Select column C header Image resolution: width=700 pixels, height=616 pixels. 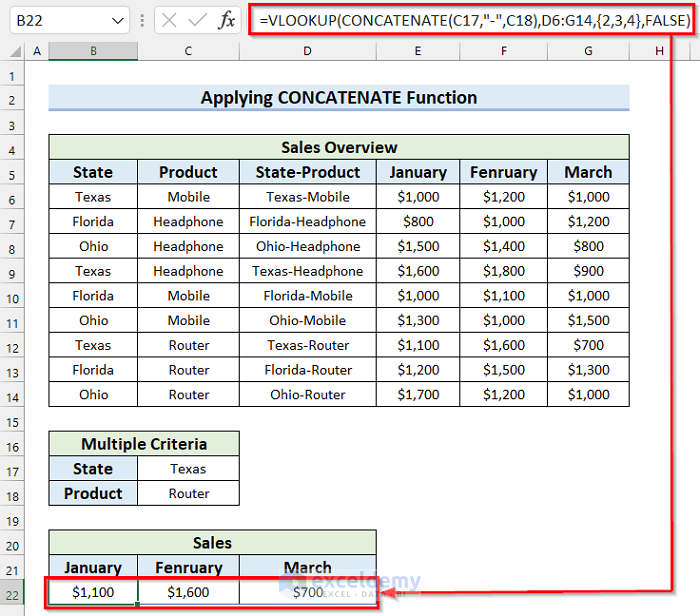click(188, 51)
